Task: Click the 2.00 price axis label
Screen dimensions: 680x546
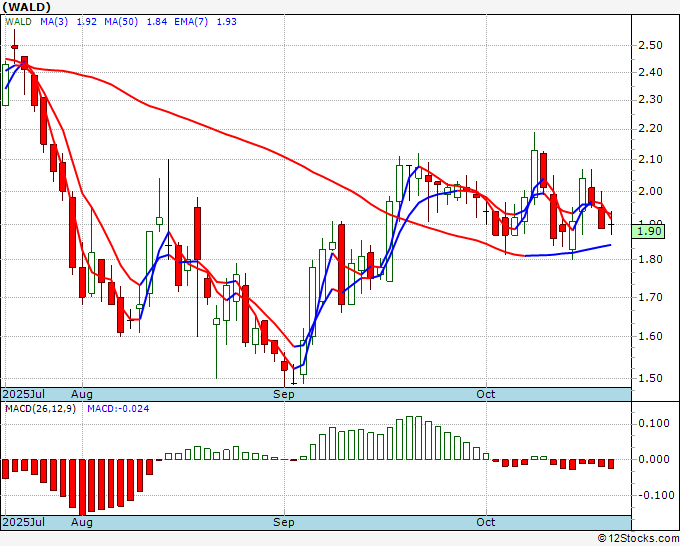Action: tap(651, 191)
